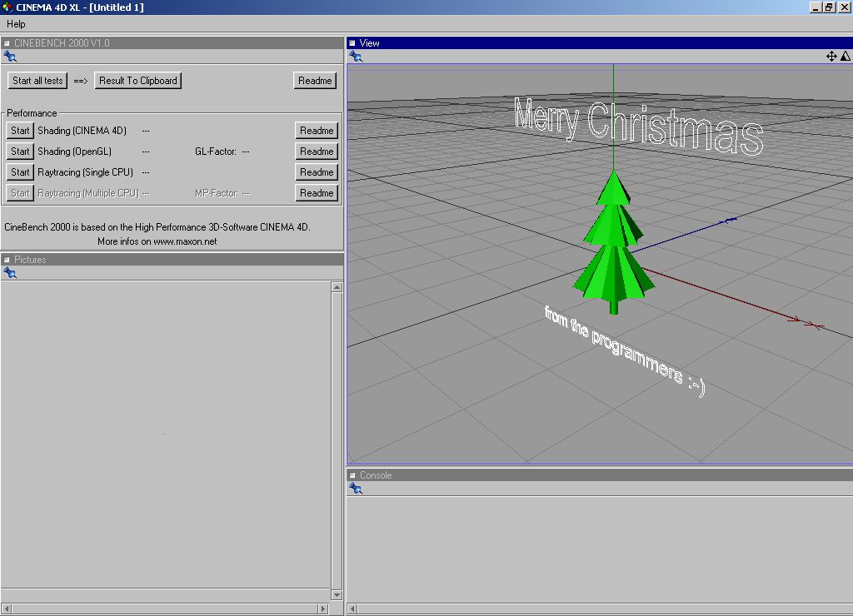
Task: Restore the application window size
Action: tap(829, 7)
